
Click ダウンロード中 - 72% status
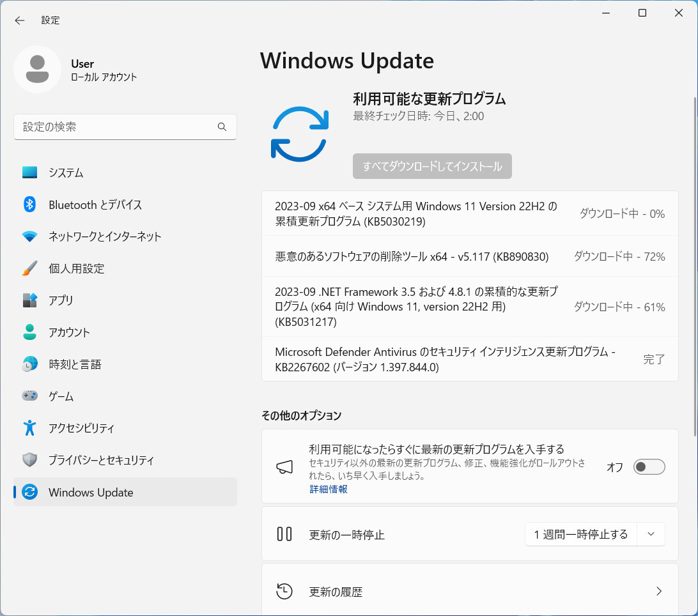(619, 256)
